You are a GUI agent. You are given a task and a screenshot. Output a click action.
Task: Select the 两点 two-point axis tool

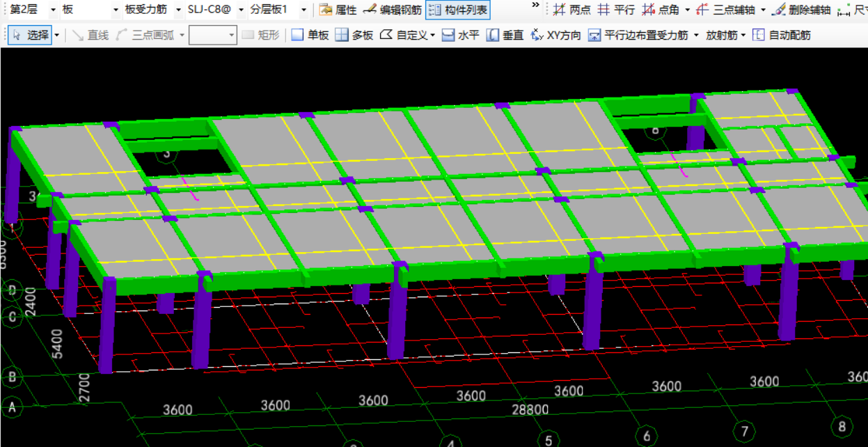[571, 10]
